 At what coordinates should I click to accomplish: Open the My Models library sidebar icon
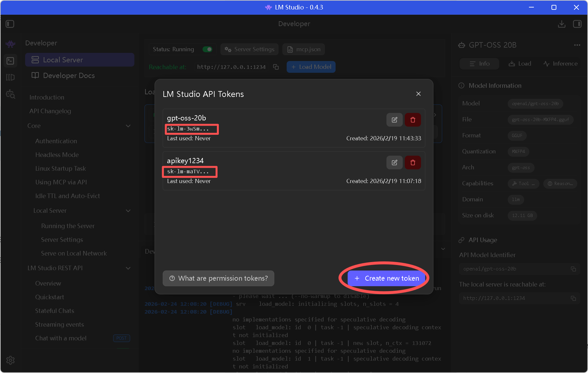(10, 77)
